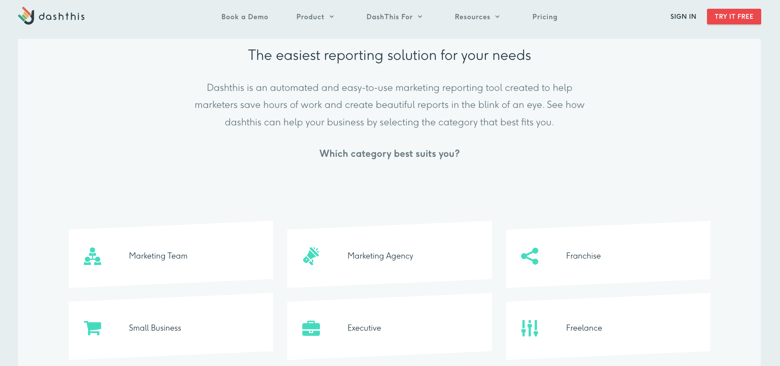The width and height of the screenshot is (780, 366).
Task: Select the Franchise category label
Action: coord(584,256)
